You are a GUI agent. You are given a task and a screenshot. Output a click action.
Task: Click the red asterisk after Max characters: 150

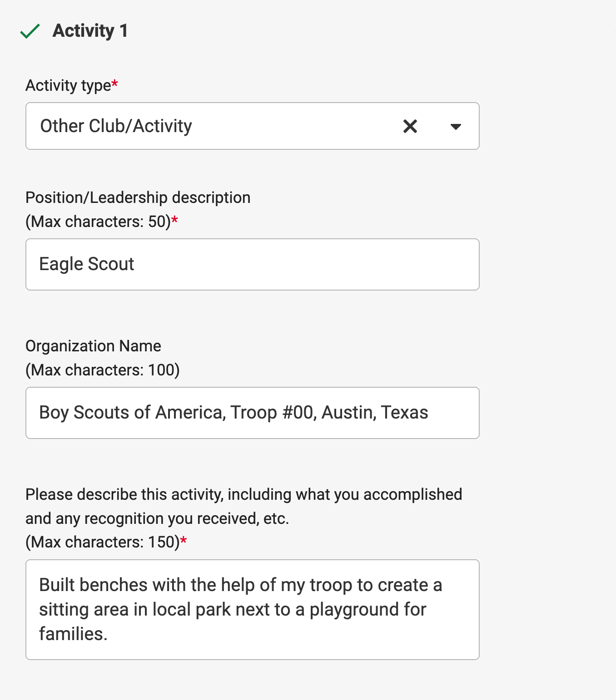(x=184, y=541)
